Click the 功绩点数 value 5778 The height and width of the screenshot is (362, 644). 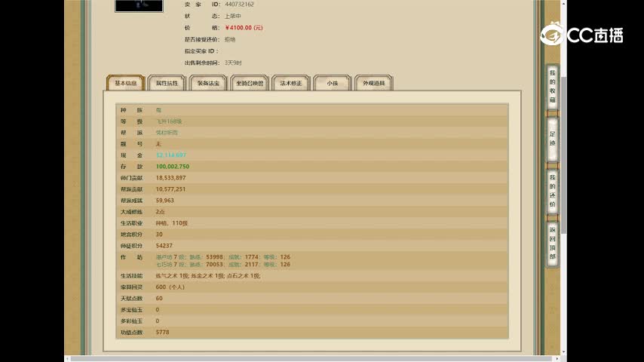163,332
